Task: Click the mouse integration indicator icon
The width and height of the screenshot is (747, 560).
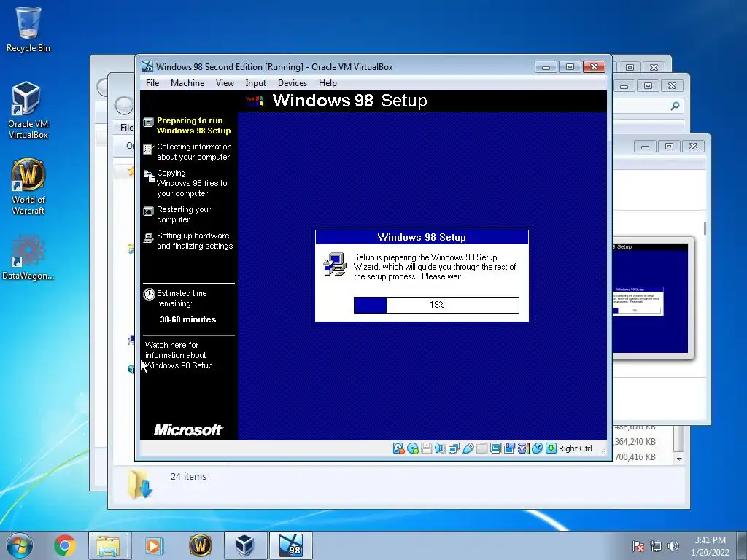Action: [x=537, y=448]
